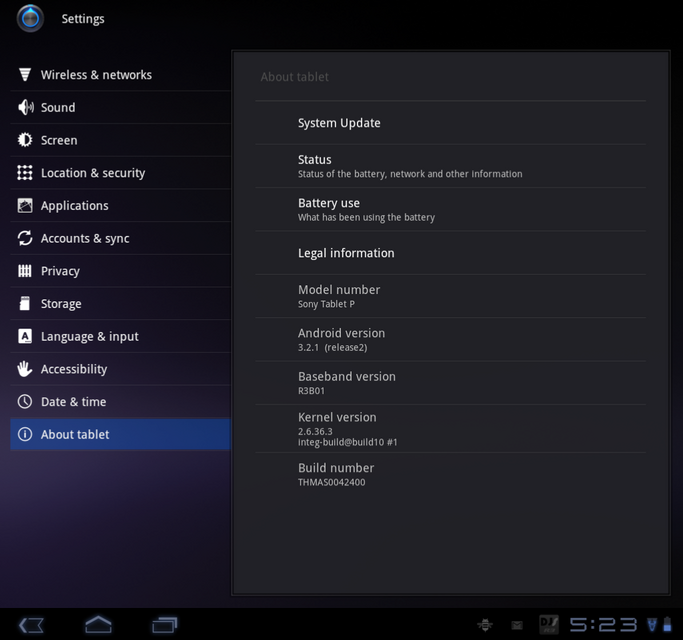Open Legal information
Screen dimensions: 683x640
(x=450, y=253)
